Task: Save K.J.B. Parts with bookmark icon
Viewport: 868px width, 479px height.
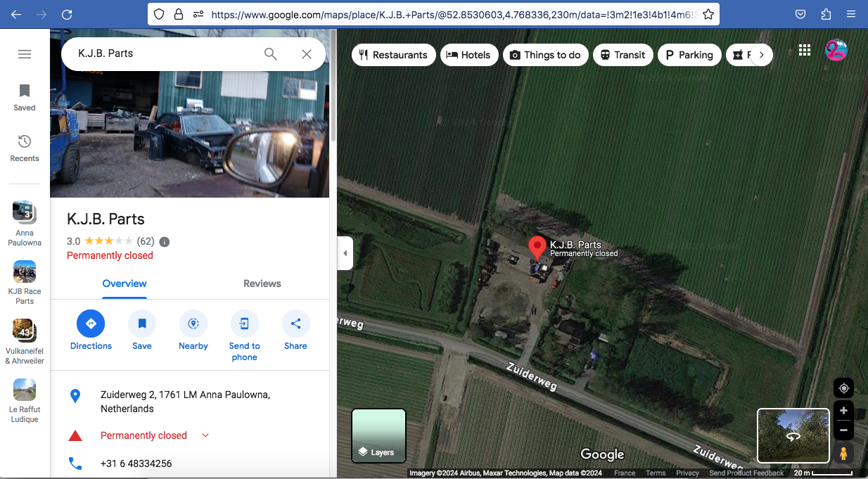Action: [x=142, y=324]
